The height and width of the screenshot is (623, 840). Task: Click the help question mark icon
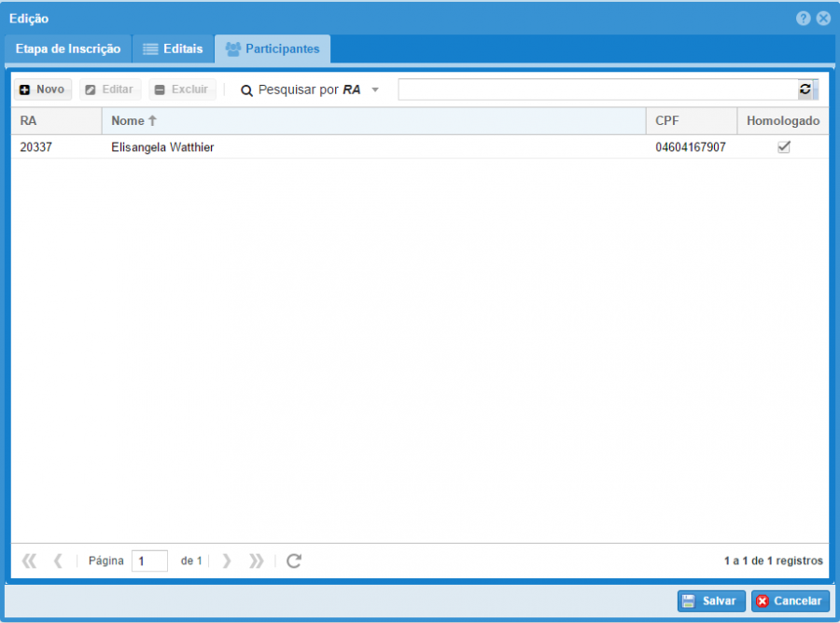(x=803, y=19)
